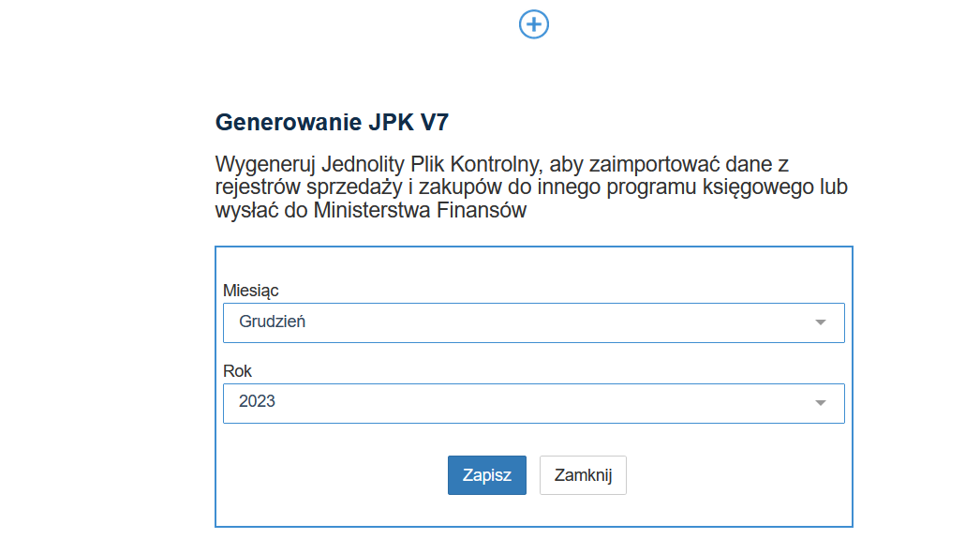Click the selected value text Grudzień

coord(273,322)
